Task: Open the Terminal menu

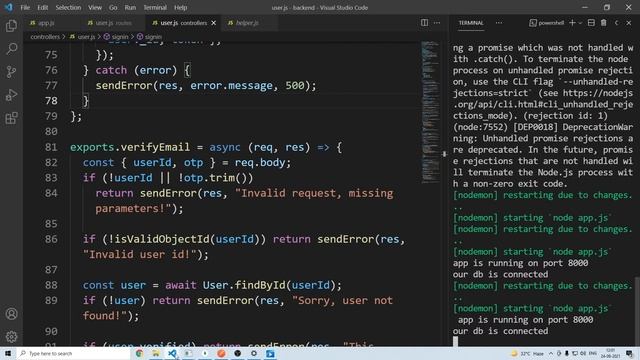Action: point(155,7)
